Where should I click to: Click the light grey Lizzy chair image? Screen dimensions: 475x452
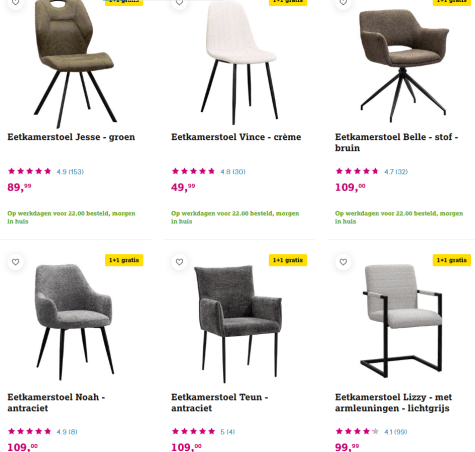[403, 321]
